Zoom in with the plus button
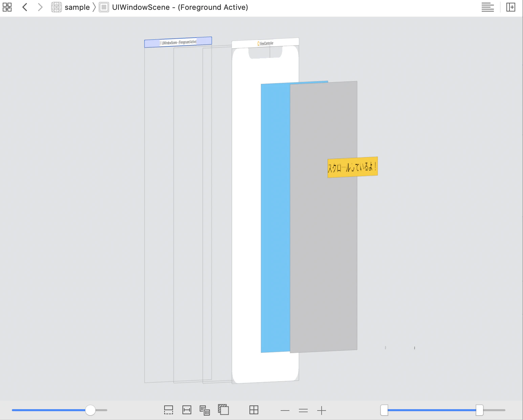 coord(322,411)
